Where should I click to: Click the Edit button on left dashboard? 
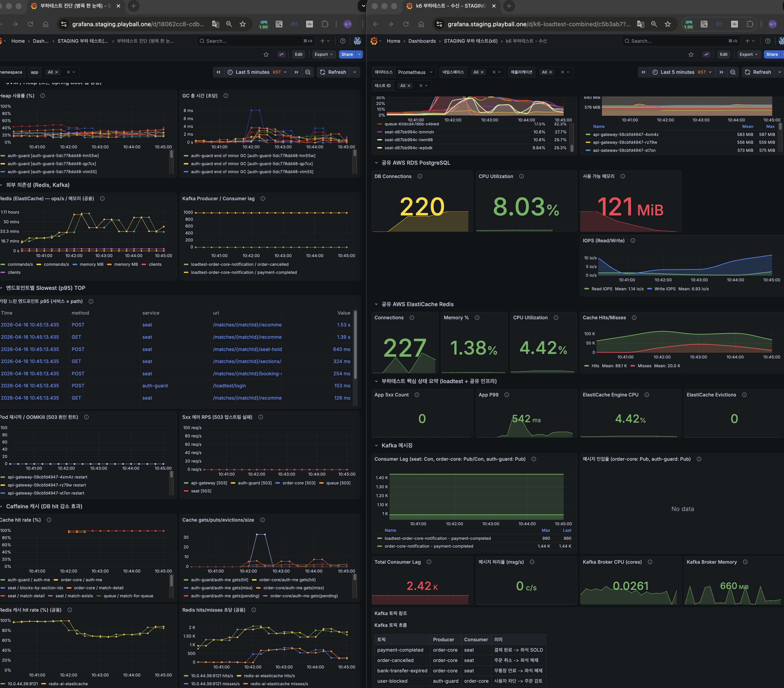coord(298,55)
